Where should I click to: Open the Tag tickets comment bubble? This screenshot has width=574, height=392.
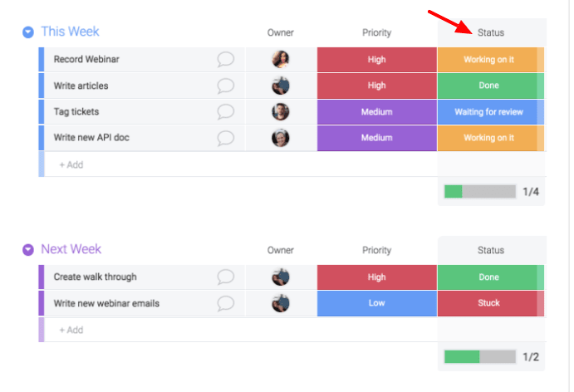225,111
